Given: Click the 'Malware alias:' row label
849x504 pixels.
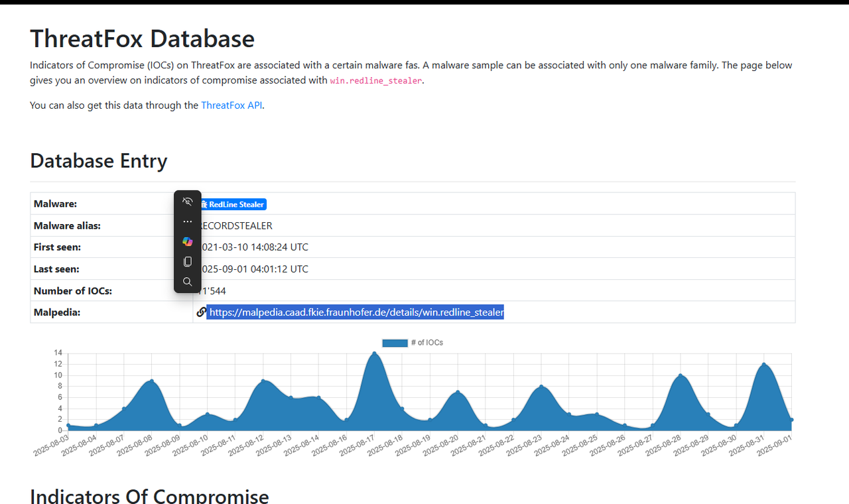Looking at the screenshot, I should [x=67, y=225].
